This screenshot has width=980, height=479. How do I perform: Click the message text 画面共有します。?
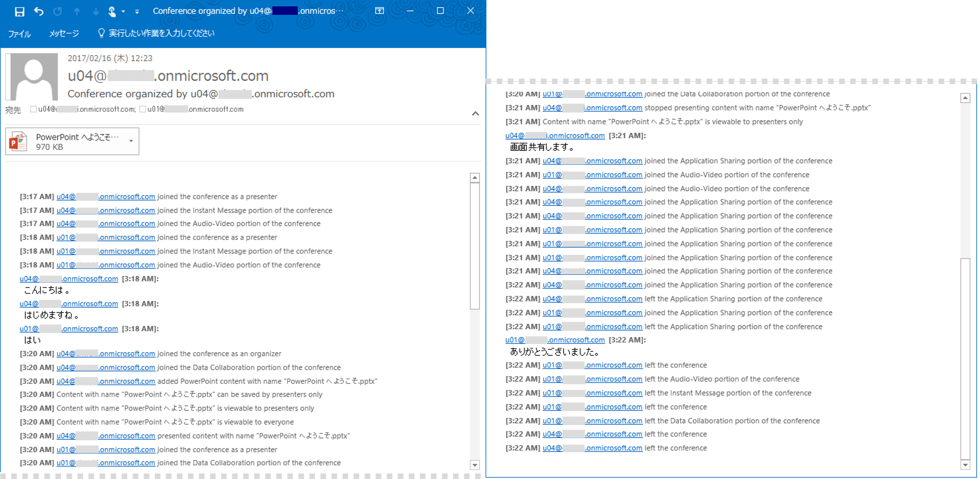coord(542,147)
